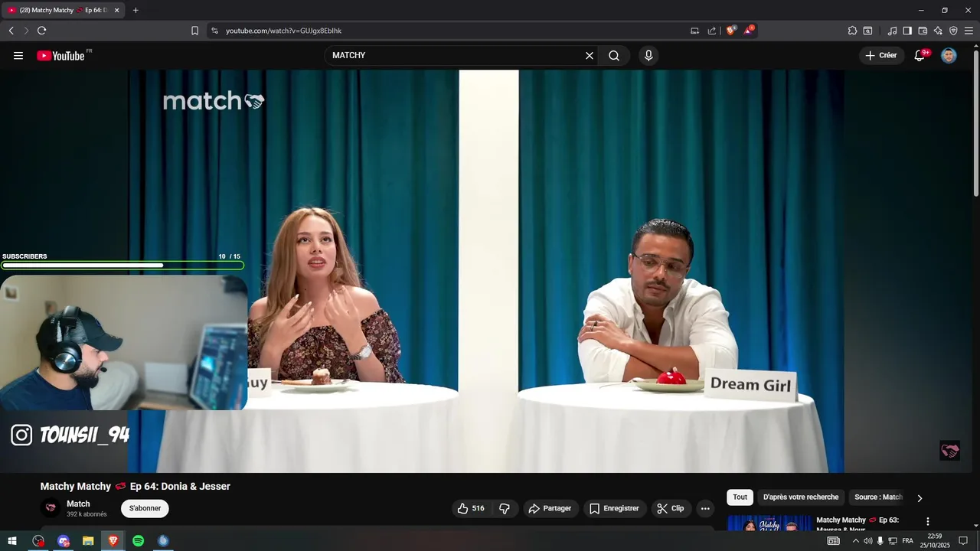
Task: Open clock showing 22:59 25/10/2025
Action: (x=934, y=541)
